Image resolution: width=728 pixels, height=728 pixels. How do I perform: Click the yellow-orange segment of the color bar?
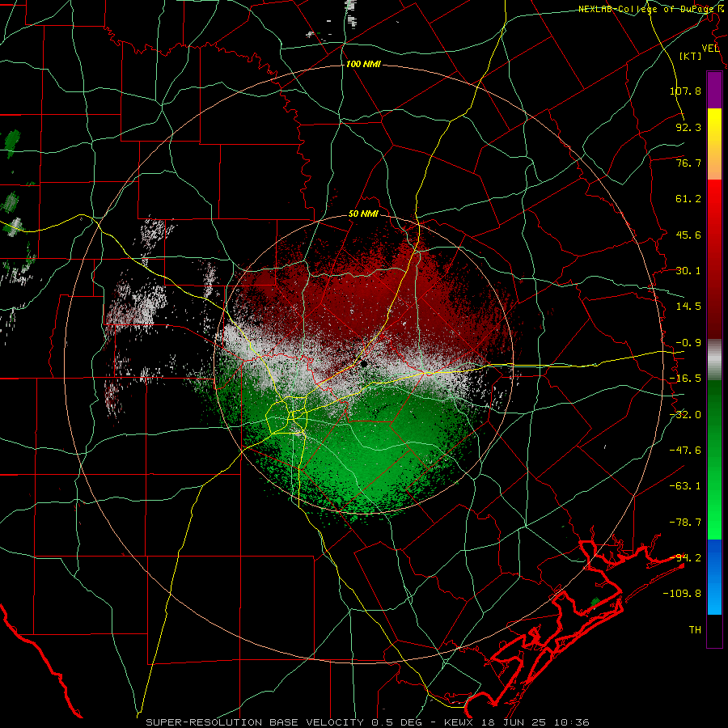[x=714, y=144]
